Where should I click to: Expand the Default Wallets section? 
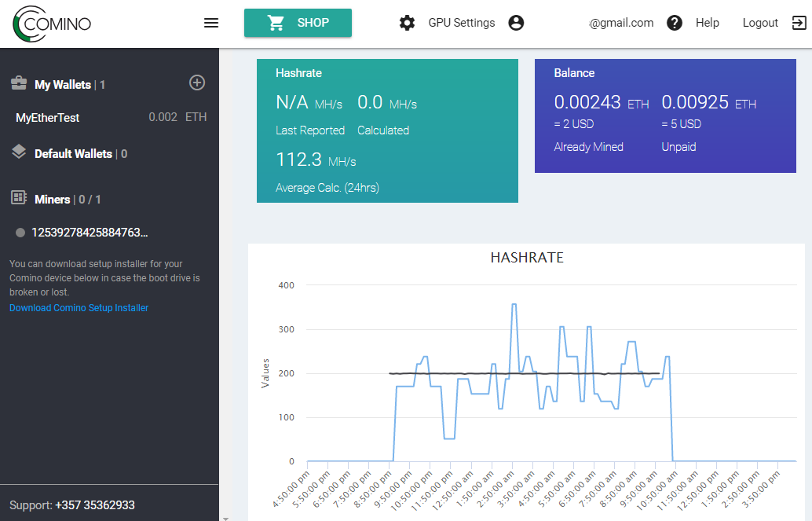coord(73,154)
